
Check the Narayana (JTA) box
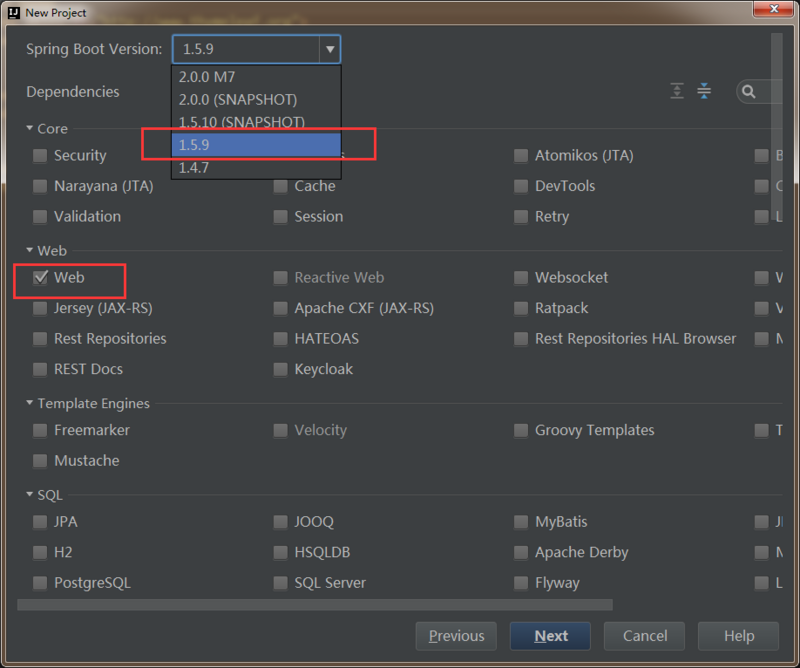[x=40, y=186]
